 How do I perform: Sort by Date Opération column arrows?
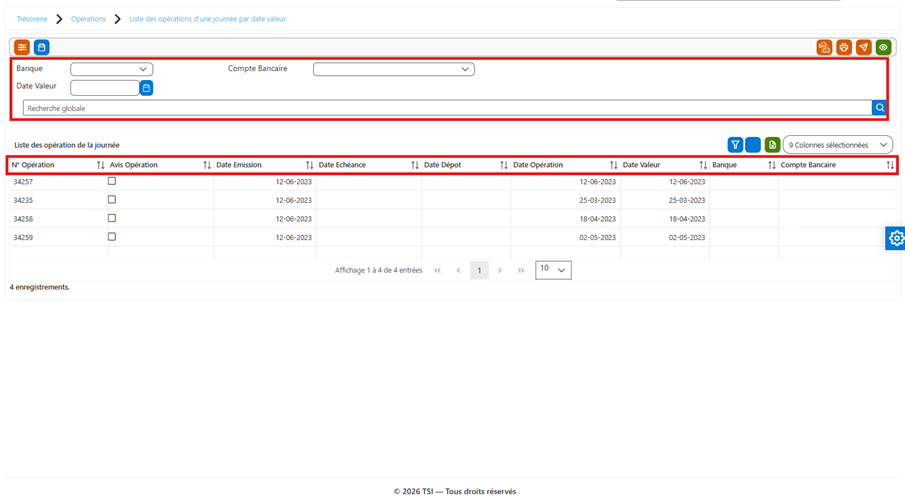point(614,165)
